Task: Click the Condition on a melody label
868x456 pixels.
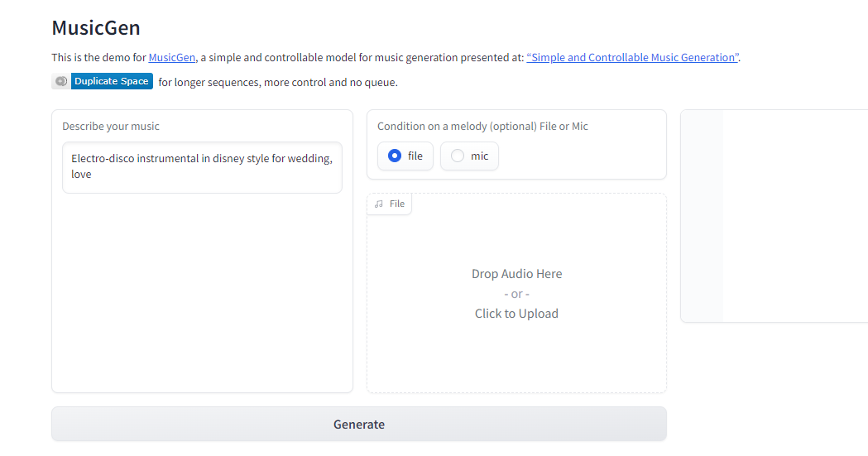Action: point(482,127)
